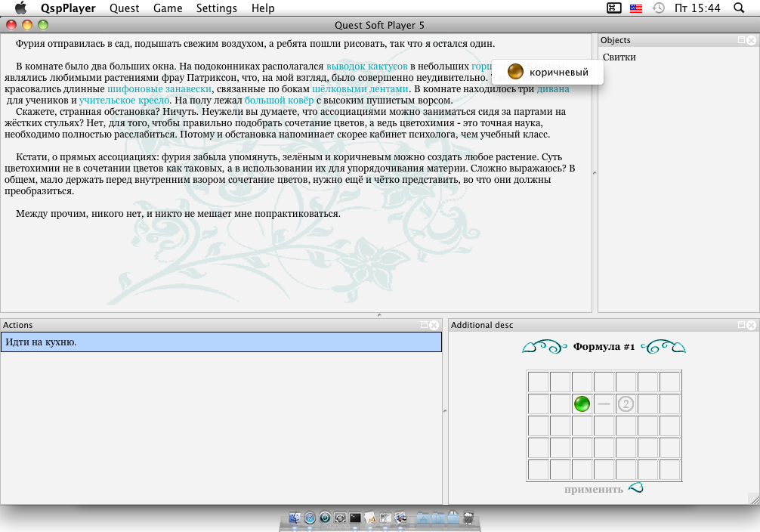Click the circled number 2 in the formula grid
The height and width of the screenshot is (532, 760).
pyautogui.click(x=626, y=404)
